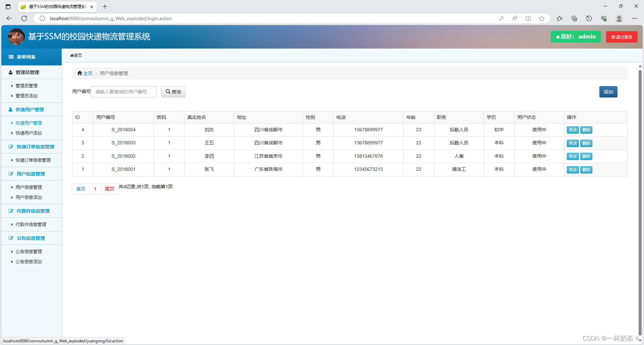Open 代取件信息管理 submenu item
644x345 pixels.
[31, 224]
